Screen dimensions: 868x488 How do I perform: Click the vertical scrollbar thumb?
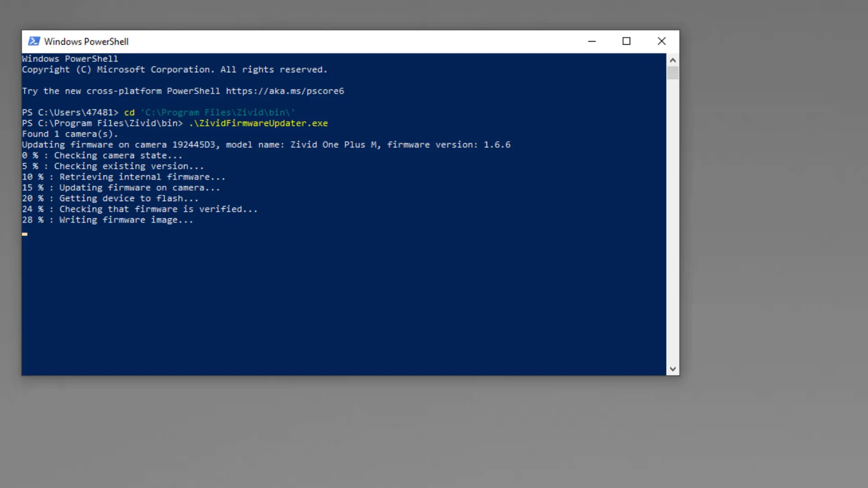tap(673, 73)
